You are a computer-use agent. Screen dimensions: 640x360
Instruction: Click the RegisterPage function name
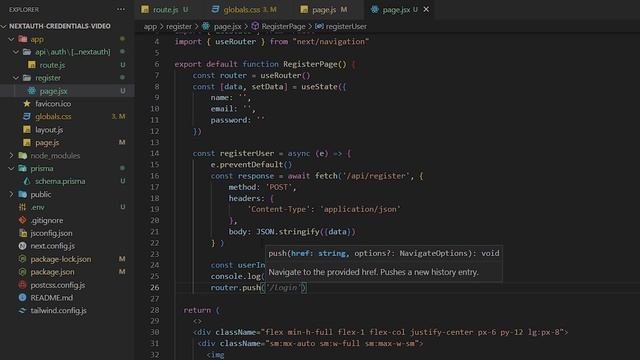(310, 64)
